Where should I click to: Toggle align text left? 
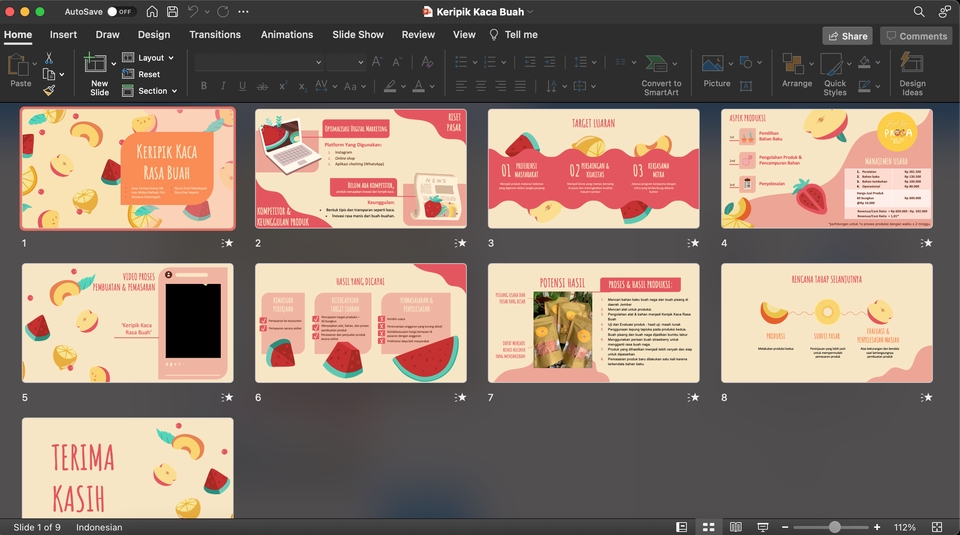click(x=461, y=86)
